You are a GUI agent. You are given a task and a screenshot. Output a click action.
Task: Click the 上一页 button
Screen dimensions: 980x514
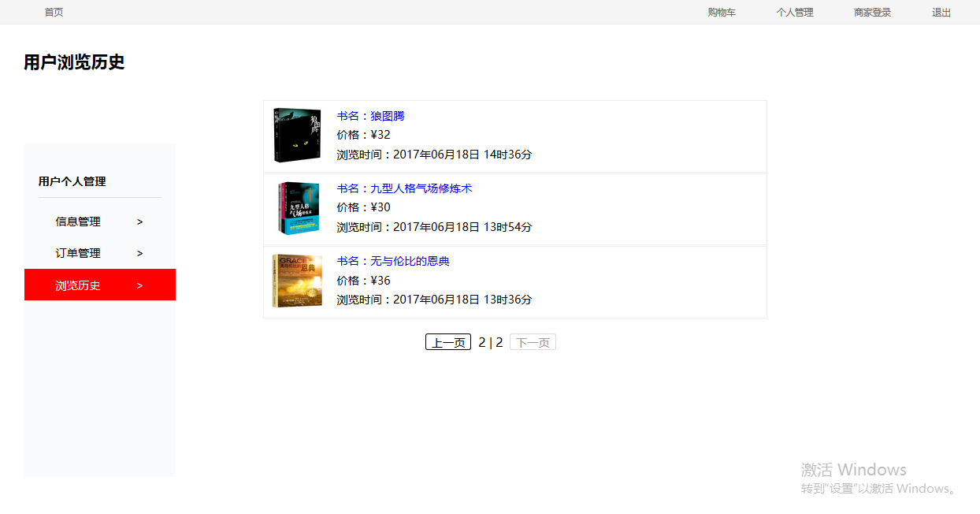click(x=448, y=342)
